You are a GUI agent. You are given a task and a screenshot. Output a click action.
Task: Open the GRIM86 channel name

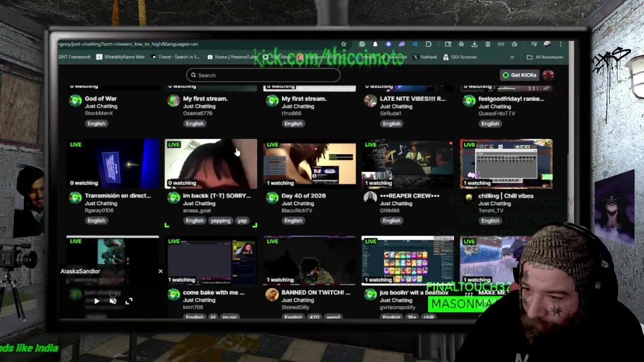tap(389, 210)
